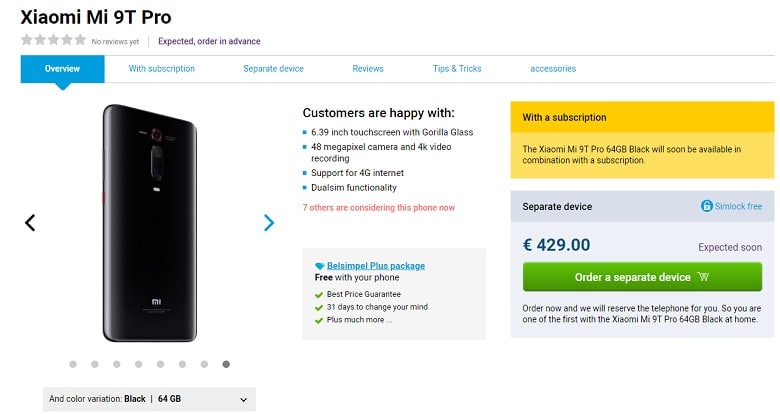Switch to the accessories tab
Screen dimensions: 780x414
(553, 69)
